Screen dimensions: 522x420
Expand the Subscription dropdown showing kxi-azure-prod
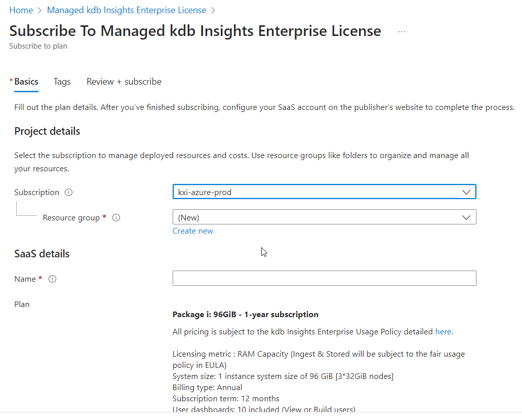pos(324,192)
